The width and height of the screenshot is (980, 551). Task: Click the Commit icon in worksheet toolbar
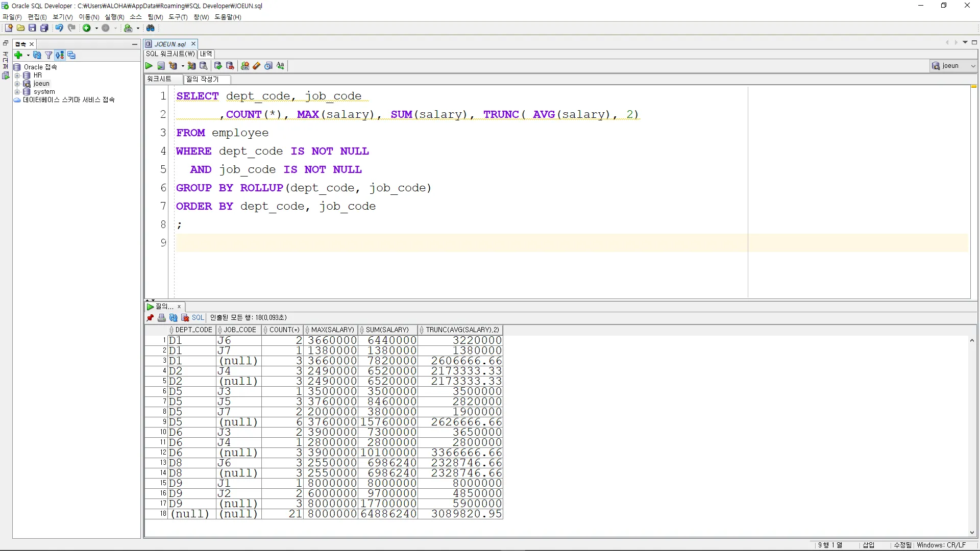[218, 66]
